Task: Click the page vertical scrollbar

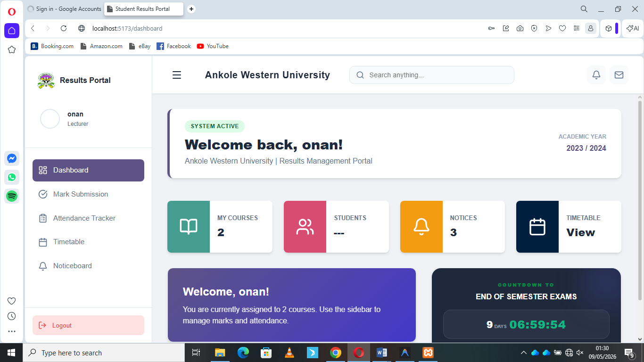Action: click(640, 200)
